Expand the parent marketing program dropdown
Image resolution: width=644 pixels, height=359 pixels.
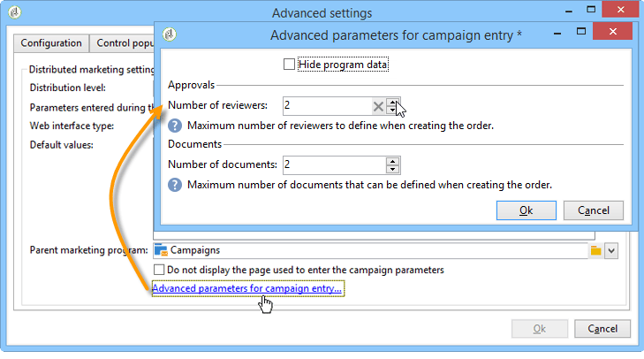tap(611, 250)
